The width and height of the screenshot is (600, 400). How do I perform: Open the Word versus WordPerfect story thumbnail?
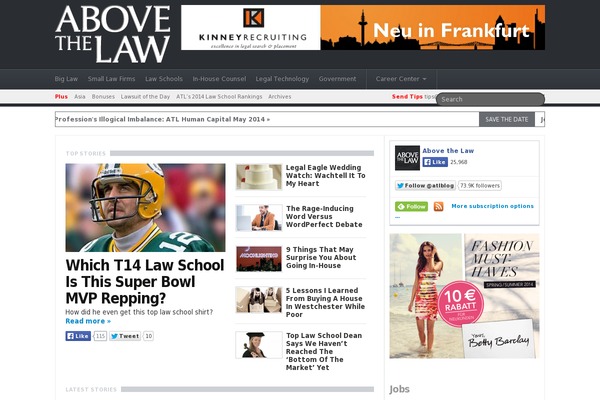point(259,218)
